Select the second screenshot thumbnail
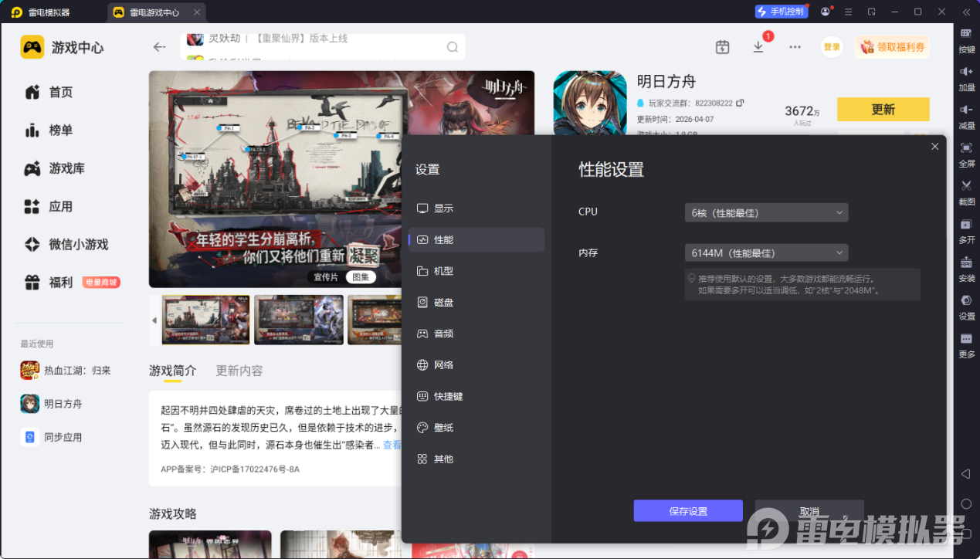This screenshot has height=559, width=980. tap(299, 320)
